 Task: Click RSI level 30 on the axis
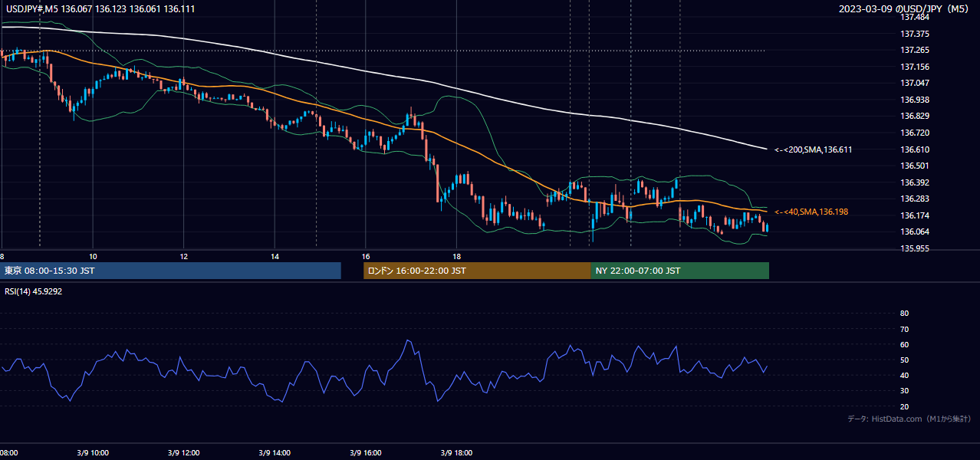coord(904,391)
